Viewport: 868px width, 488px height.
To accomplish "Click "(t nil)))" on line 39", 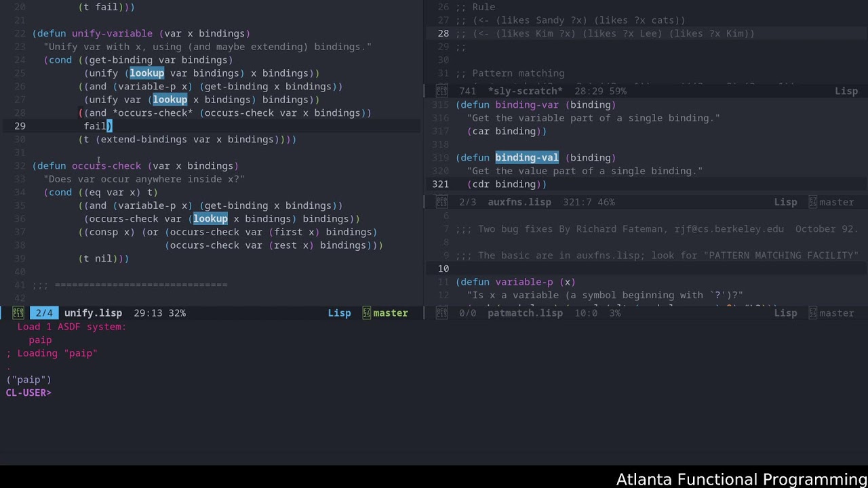I will click(x=104, y=259).
